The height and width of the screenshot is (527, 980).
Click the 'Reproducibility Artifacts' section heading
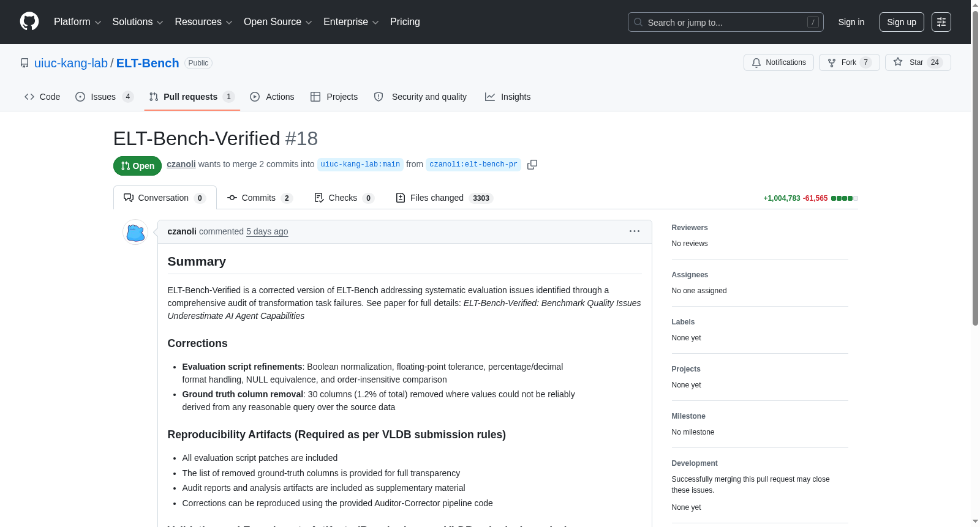pos(337,435)
